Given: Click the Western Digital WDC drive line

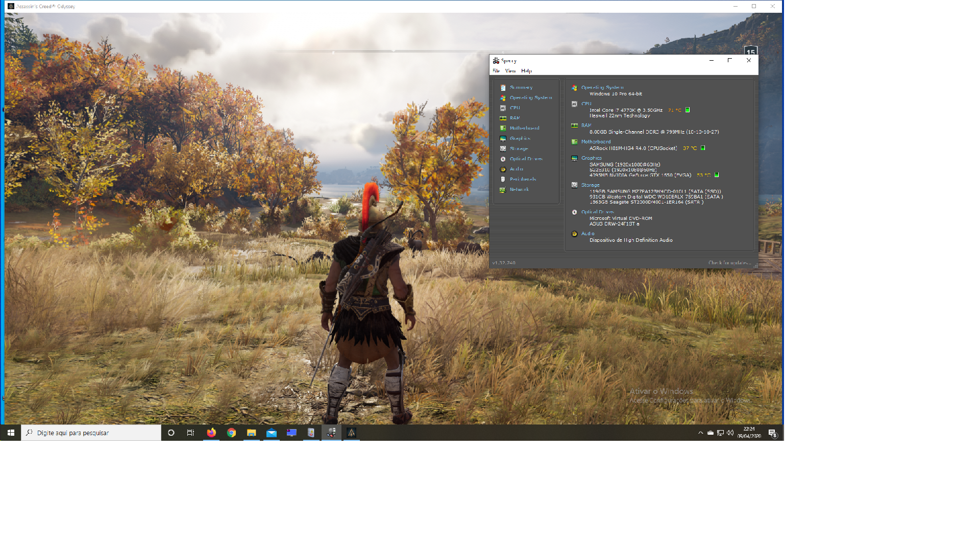Looking at the screenshot, I should (x=656, y=196).
